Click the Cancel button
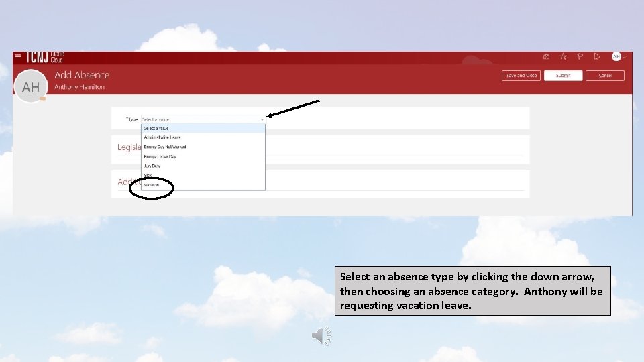The height and width of the screenshot is (362, 644). pyautogui.click(x=605, y=76)
